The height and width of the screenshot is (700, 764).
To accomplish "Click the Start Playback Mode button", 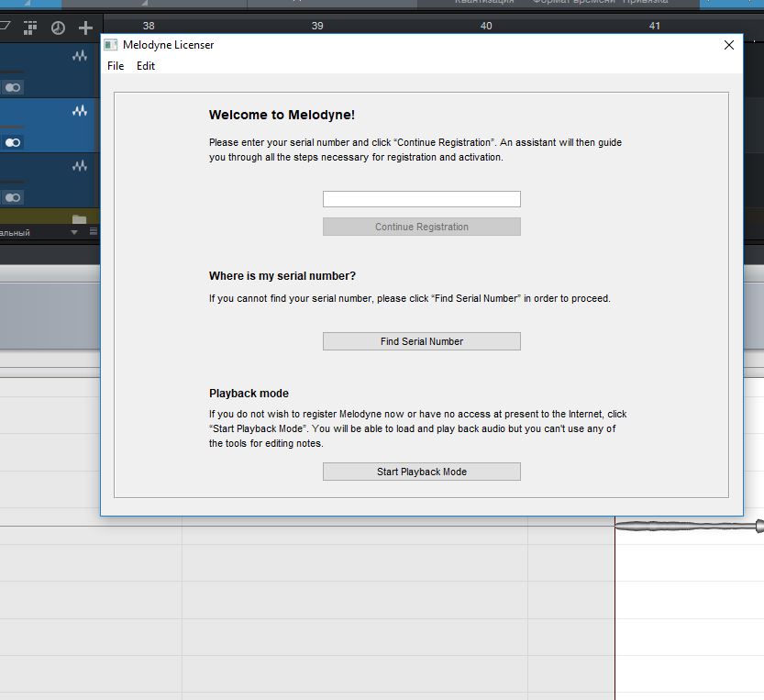I will [421, 472].
